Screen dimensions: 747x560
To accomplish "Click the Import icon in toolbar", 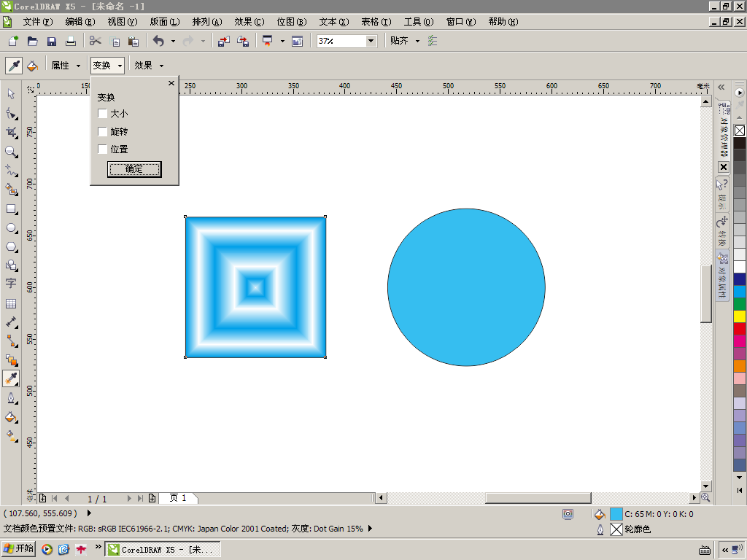I will 224,42.
